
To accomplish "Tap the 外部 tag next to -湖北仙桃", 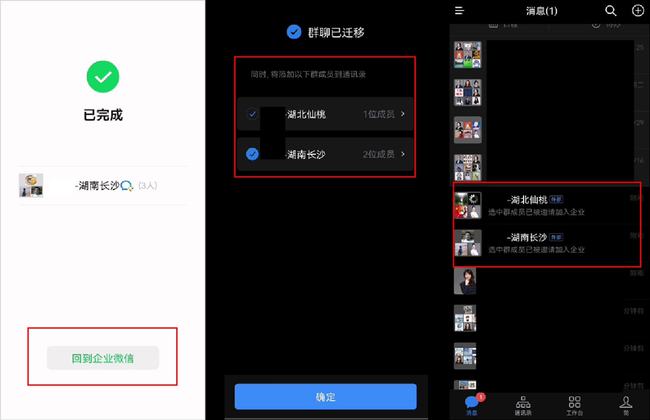I will tap(556, 199).
